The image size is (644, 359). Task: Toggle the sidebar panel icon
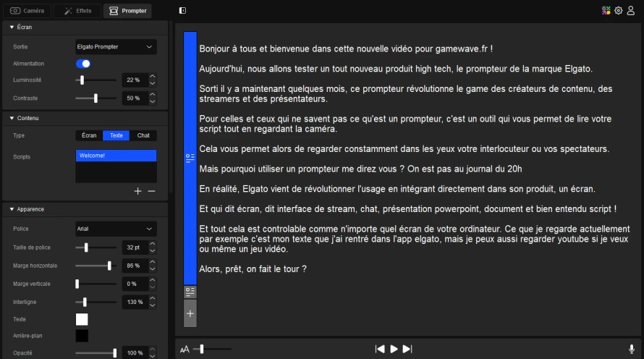coord(183,11)
